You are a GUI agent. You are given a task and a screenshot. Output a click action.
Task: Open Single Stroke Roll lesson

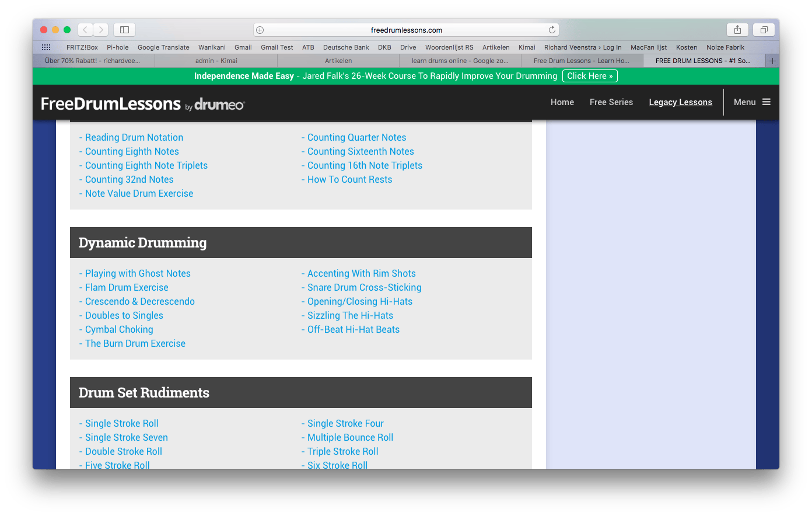click(122, 423)
